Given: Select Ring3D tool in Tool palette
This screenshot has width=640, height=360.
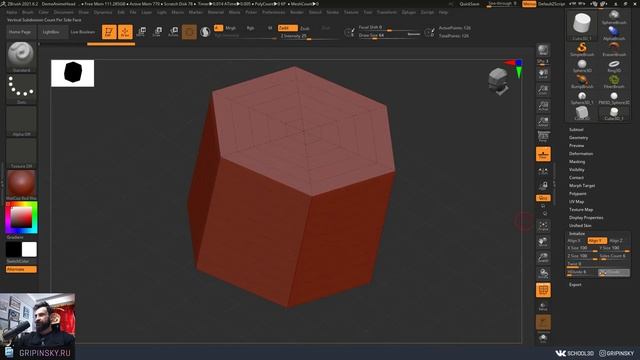Looking at the screenshot, I should coord(614,66).
